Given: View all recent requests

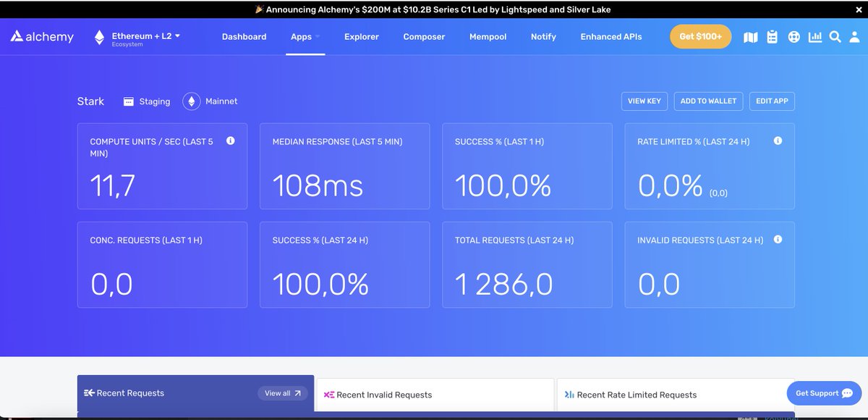Looking at the screenshot, I should 282,393.
